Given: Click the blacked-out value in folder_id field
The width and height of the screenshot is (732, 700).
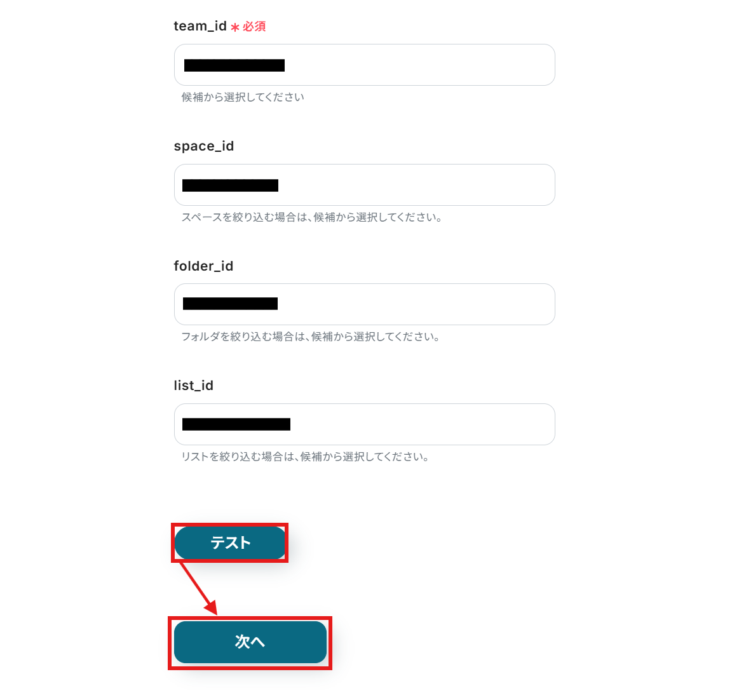Looking at the screenshot, I should click(230, 304).
